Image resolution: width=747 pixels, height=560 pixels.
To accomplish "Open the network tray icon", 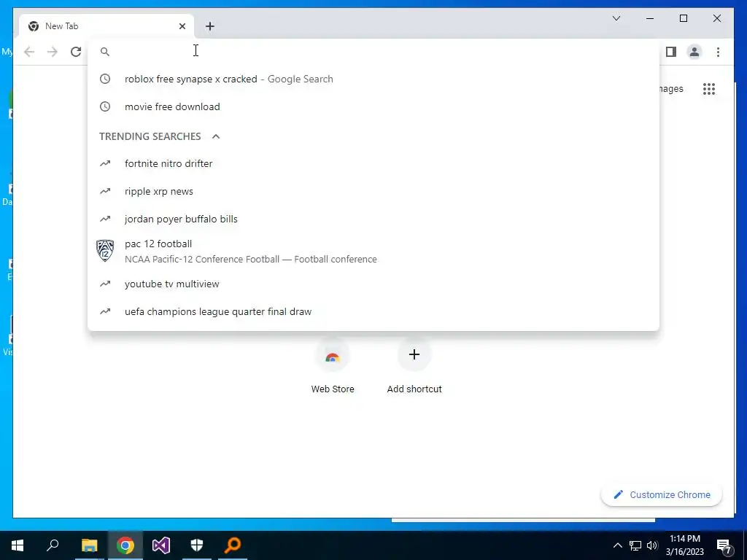I will (635, 545).
